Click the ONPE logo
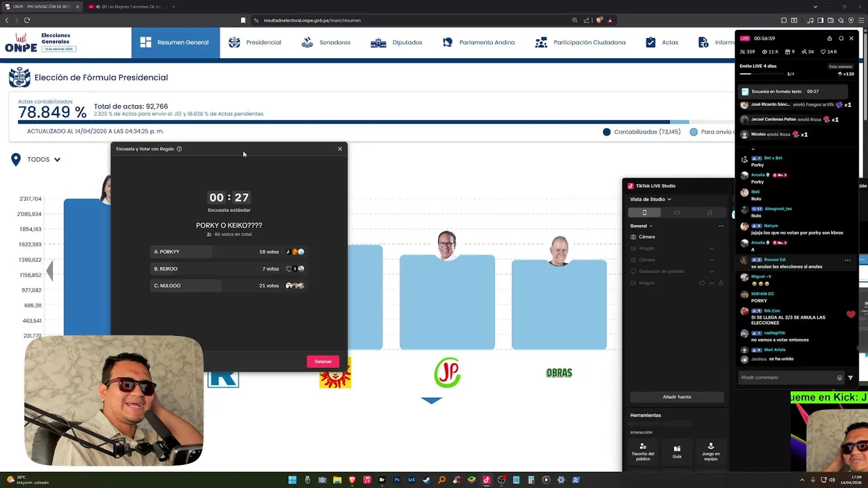This screenshot has width=868, height=488. point(21,43)
